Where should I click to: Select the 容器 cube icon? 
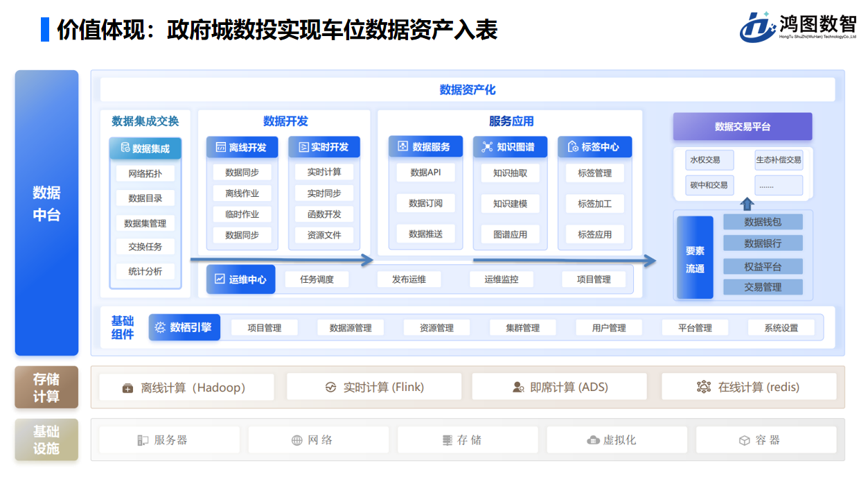(x=744, y=440)
